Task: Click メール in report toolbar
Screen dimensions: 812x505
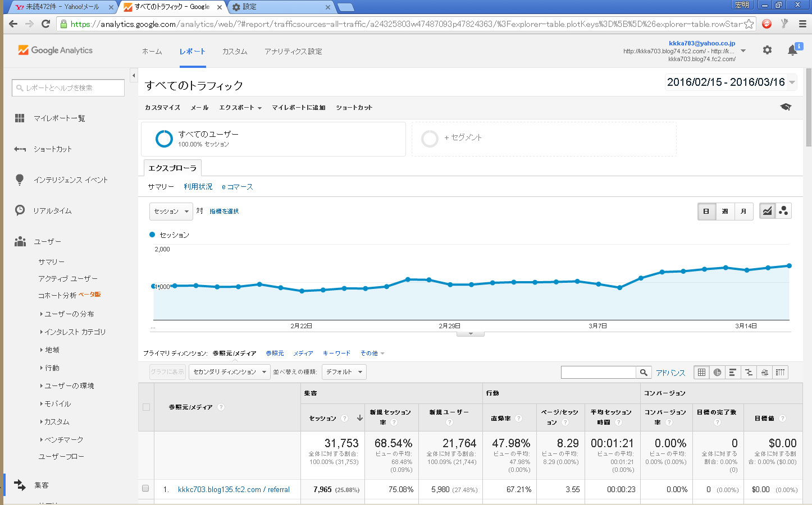Action: 199,107
